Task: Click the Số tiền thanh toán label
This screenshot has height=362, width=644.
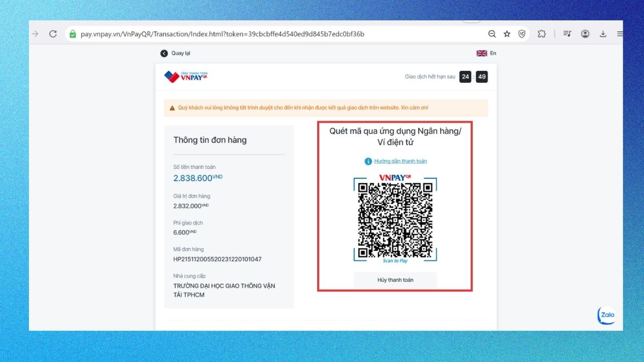Action: click(x=194, y=167)
